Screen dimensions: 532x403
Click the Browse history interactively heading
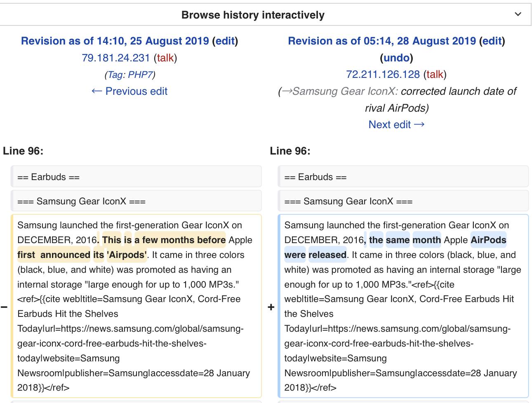click(253, 15)
